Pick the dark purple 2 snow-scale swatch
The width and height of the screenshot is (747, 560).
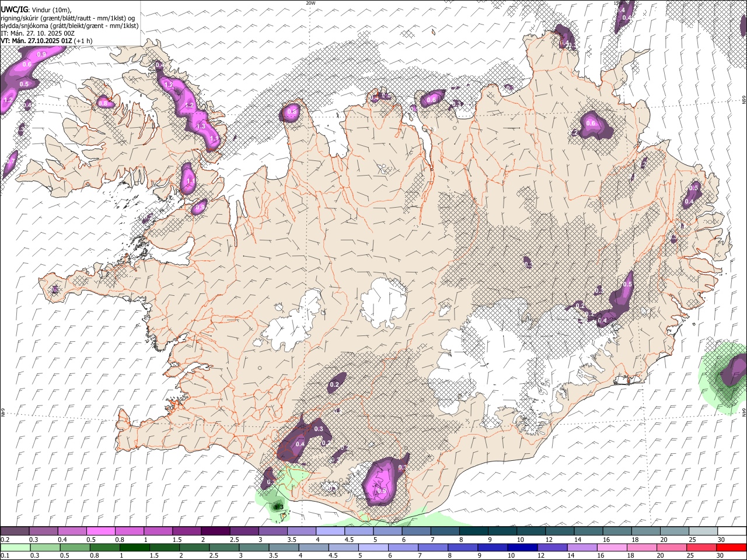(215, 531)
